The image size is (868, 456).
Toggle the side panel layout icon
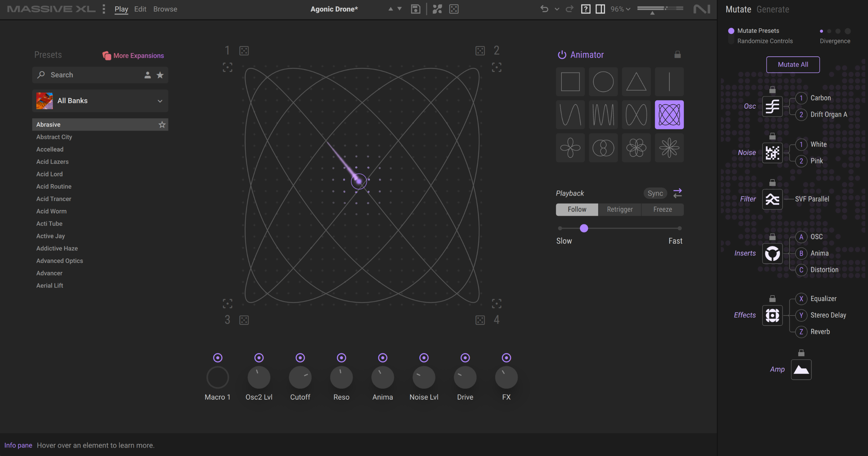click(x=600, y=9)
